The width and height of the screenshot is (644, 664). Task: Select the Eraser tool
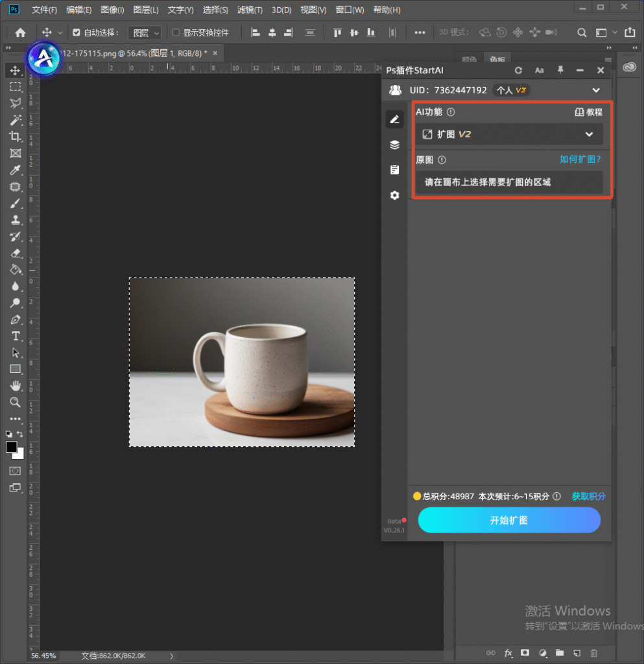pyautogui.click(x=16, y=254)
